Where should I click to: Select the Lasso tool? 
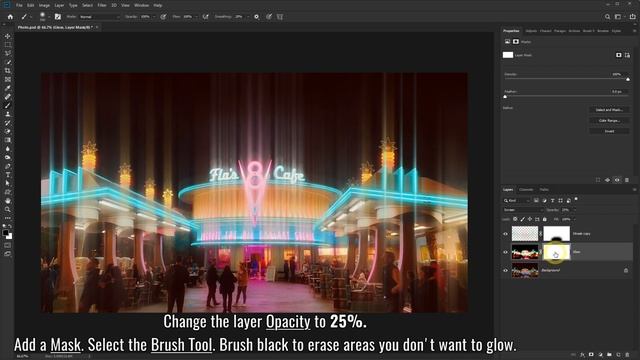click(8, 53)
